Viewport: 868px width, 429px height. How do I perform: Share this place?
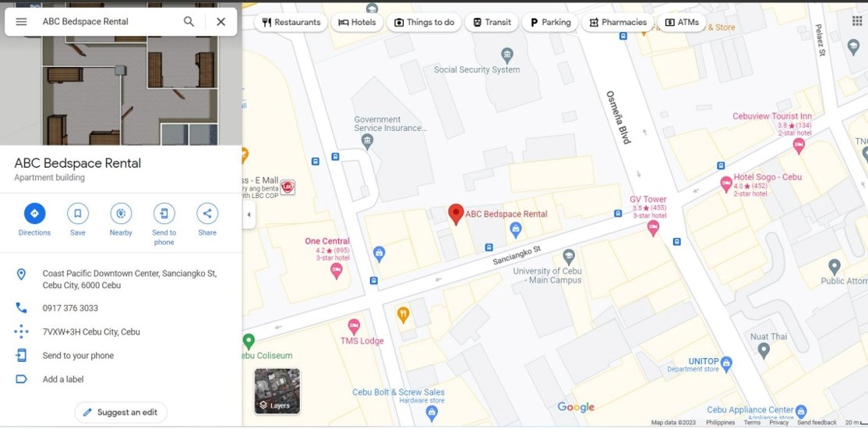pos(207,214)
